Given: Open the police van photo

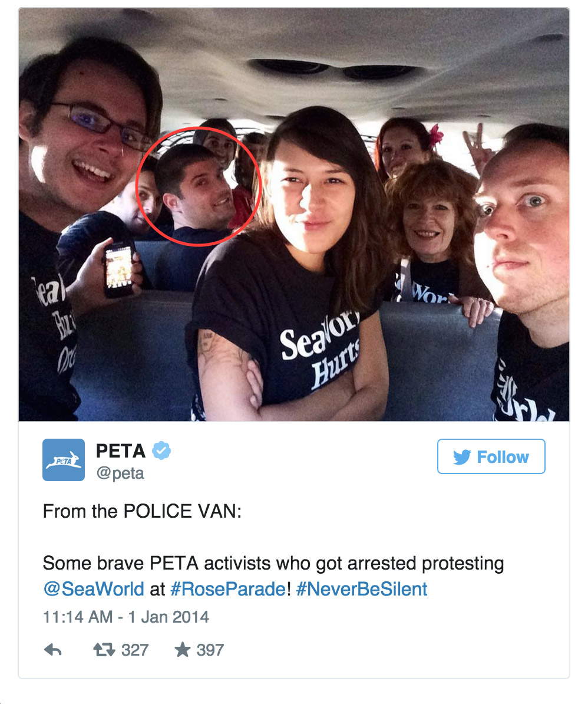Looking at the screenshot, I should click(x=294, y=215).
